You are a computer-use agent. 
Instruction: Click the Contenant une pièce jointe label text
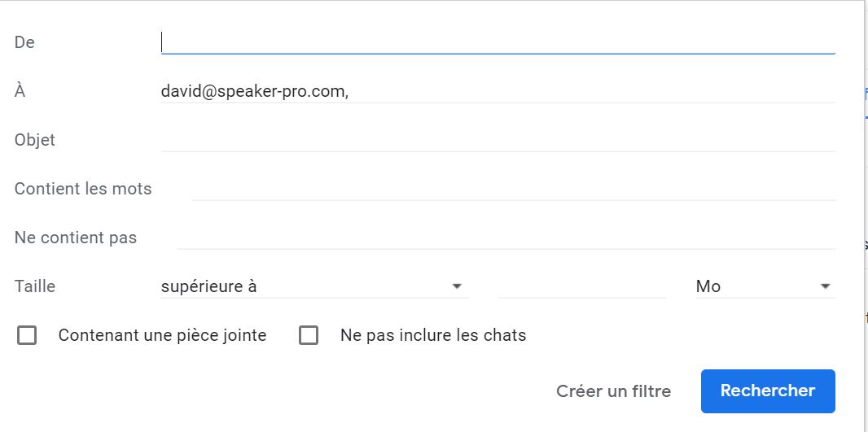(x=162, y=335)
